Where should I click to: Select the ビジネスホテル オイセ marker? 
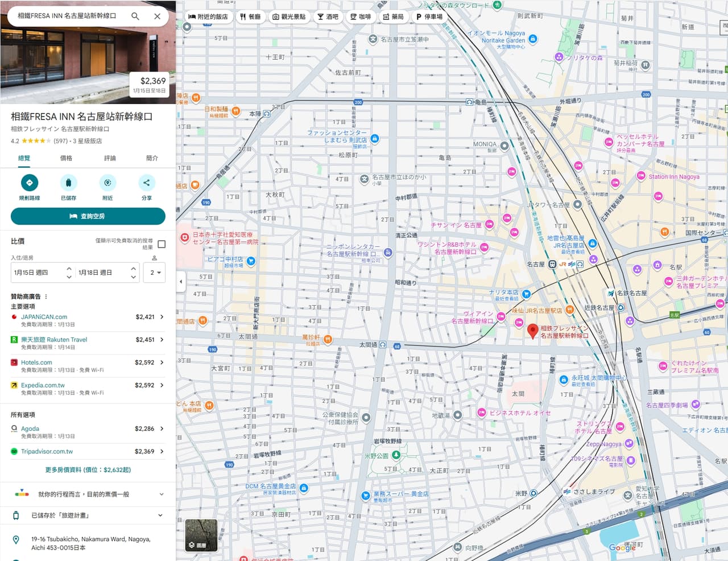click(482, 412)
